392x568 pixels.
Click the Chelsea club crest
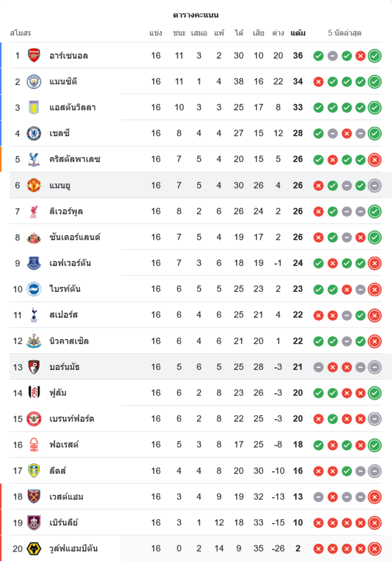click(34, 133)
